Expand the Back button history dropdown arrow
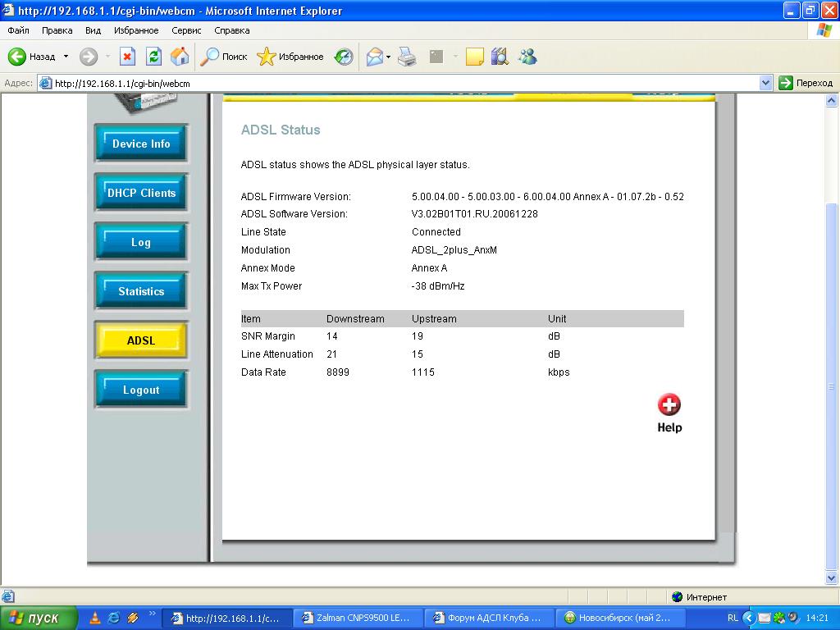The height and width of the screenshot is (630, 840). pyautogui.click(x=66, y=57)
